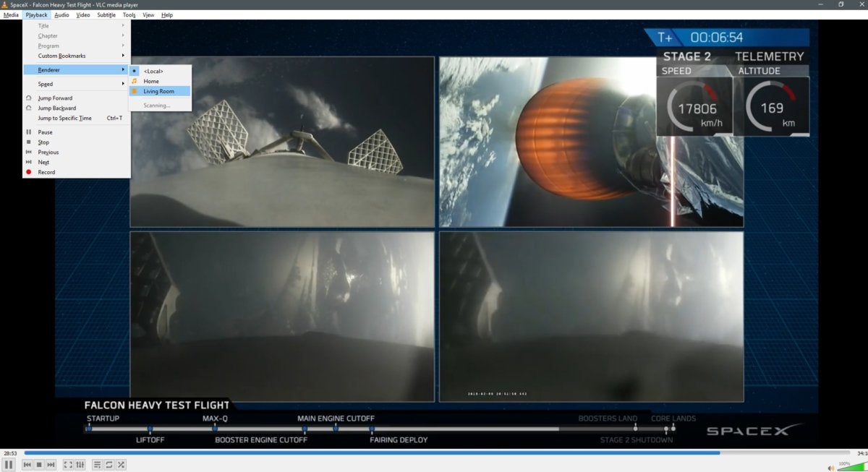Image resolution: width=868 pixels, height=472 pixels.
Task: Choose Previous in the Playback menu
Action: click(x=76, y=153)
